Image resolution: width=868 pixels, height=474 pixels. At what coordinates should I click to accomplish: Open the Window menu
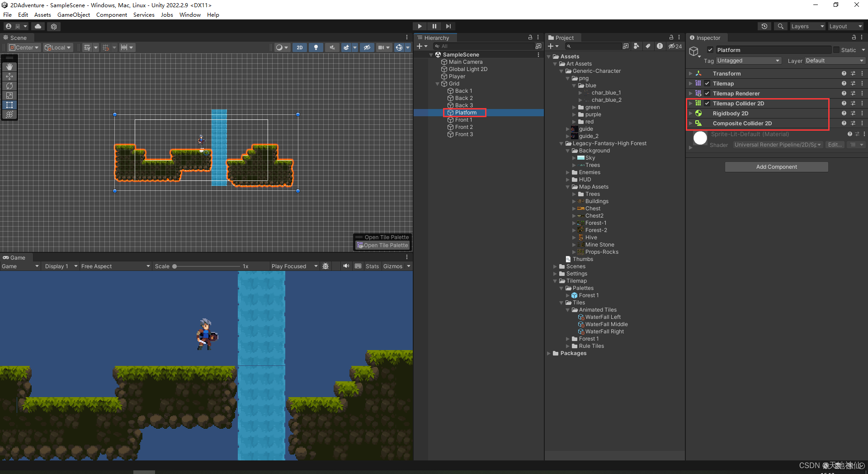pos(190,14)
